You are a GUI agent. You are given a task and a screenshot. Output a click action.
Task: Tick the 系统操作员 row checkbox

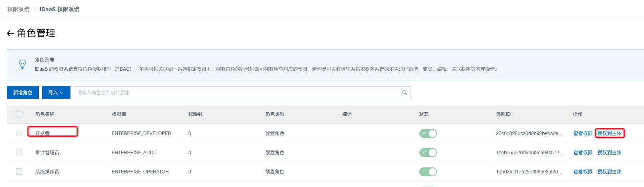(x=19, y=171)
